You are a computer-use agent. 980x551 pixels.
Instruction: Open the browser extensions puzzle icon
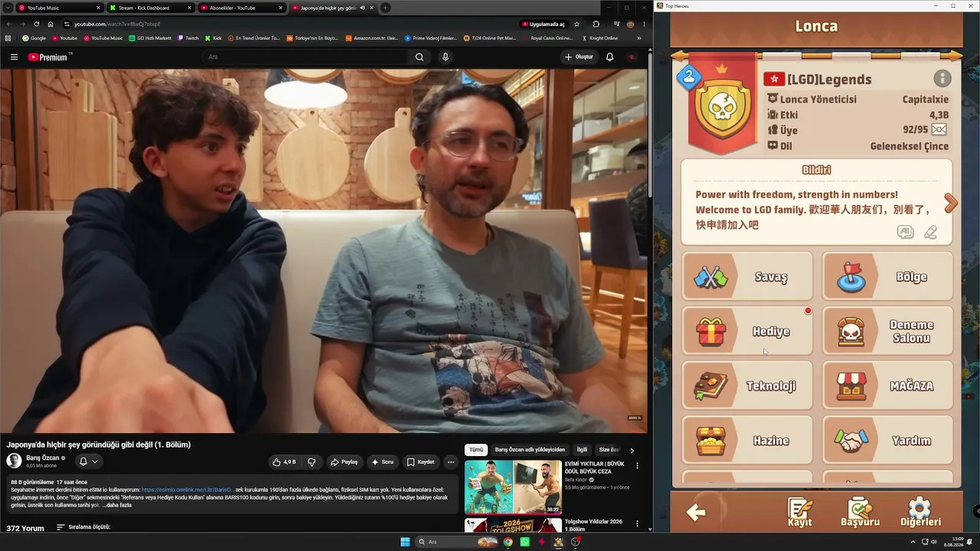coord(596,24)
